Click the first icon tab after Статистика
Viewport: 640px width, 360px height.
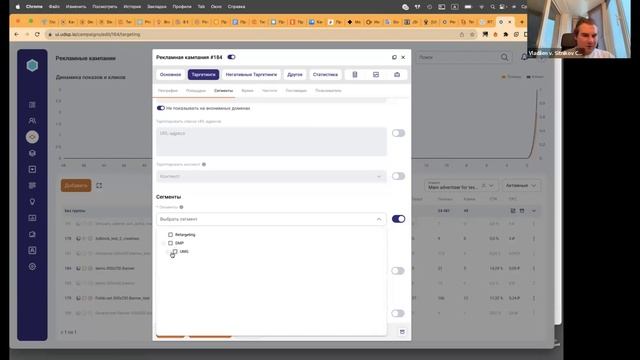[x=355, y=75]
